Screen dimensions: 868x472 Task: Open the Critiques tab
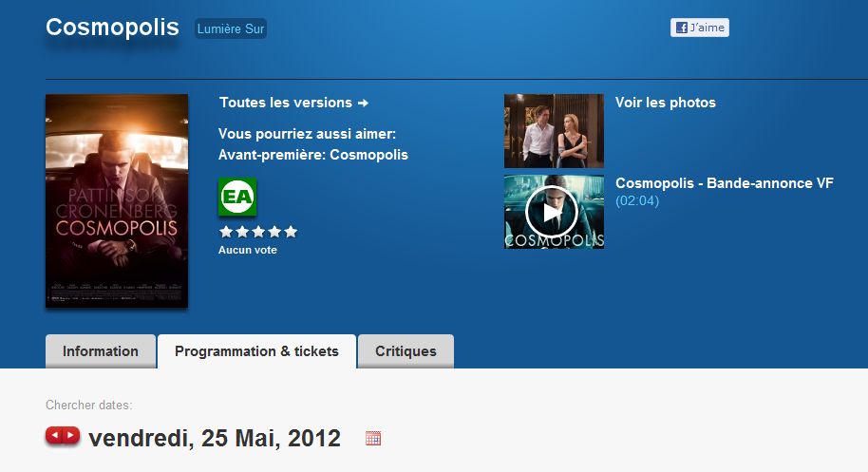(406, 351)
